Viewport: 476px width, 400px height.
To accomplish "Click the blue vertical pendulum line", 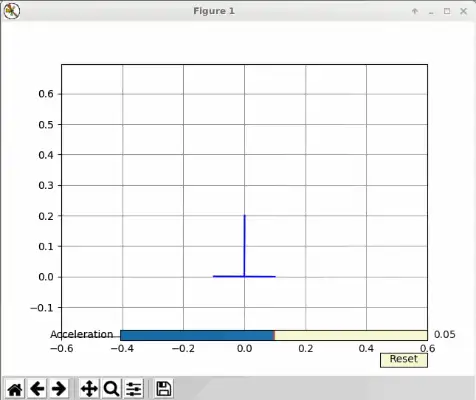I will click(x=244, y=246).
